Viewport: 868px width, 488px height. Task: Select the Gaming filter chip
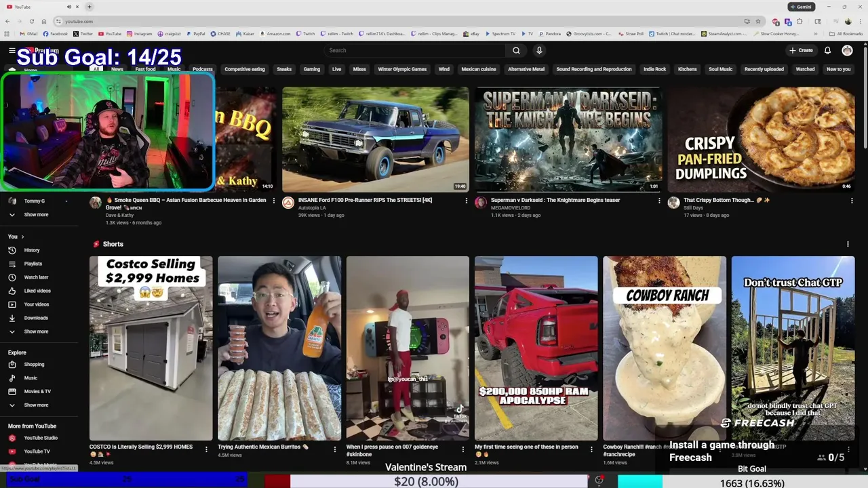(312, 69)
